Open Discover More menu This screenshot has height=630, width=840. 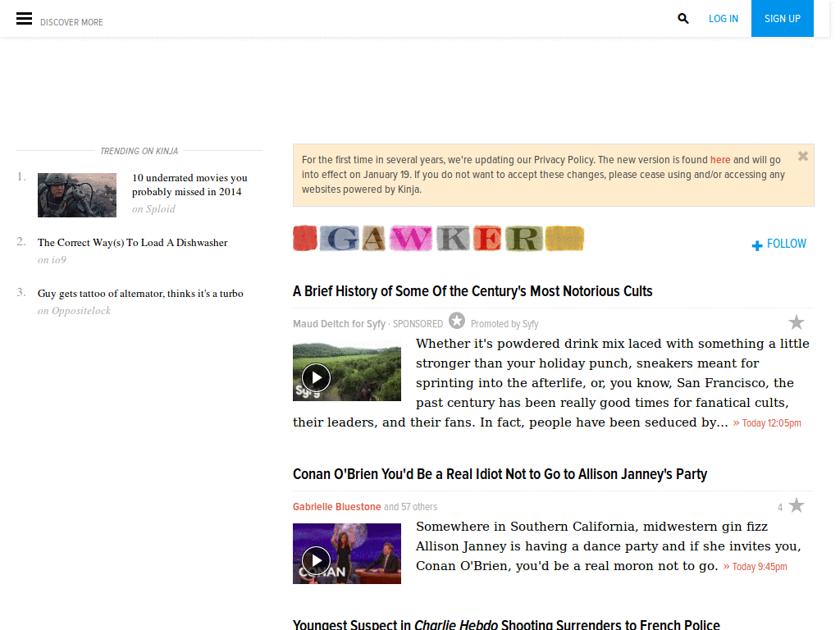point(71,22)
